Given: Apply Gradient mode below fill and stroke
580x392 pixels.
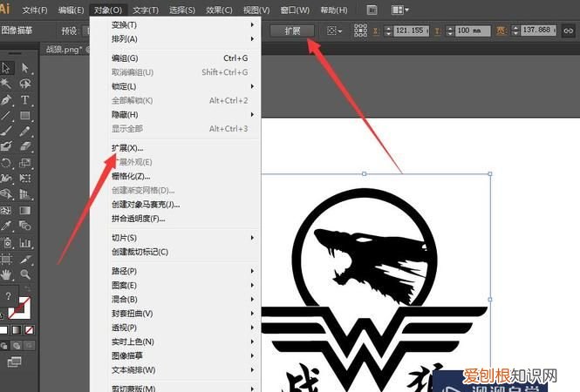Looking at the screenshot, I should coord(17,330).
